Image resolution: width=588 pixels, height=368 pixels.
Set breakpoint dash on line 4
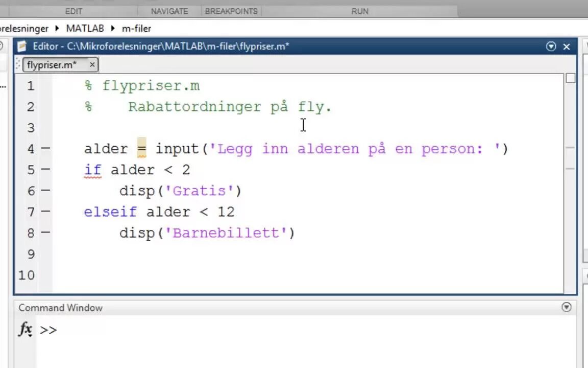[45, 148]
